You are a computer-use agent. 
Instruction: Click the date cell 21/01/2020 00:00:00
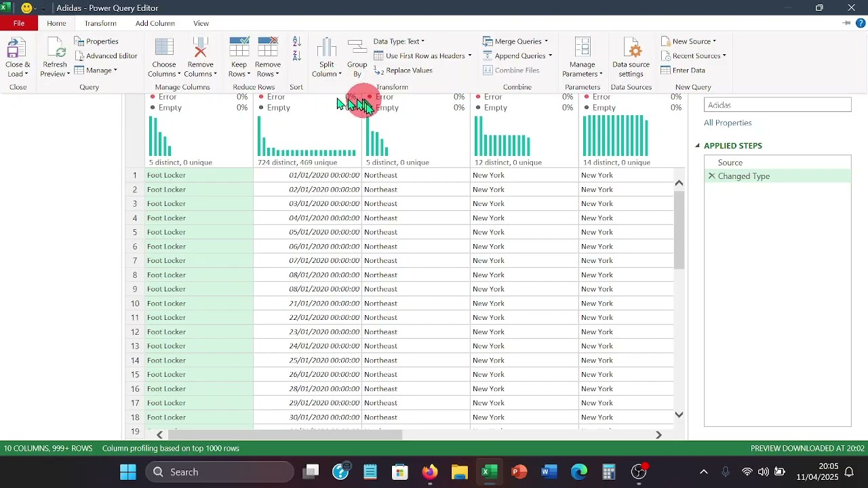pyautogui.click(x=308, y=304)
